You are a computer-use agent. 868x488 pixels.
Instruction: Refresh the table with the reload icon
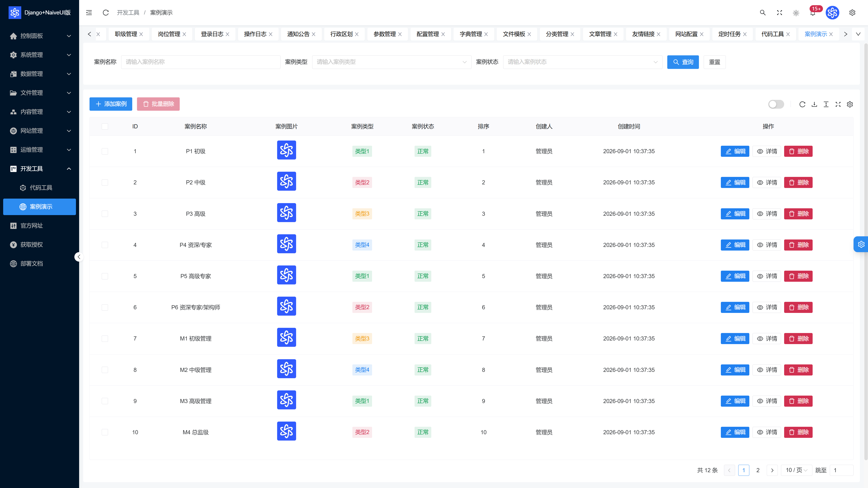pyautogui.click(x=802, y=104)
